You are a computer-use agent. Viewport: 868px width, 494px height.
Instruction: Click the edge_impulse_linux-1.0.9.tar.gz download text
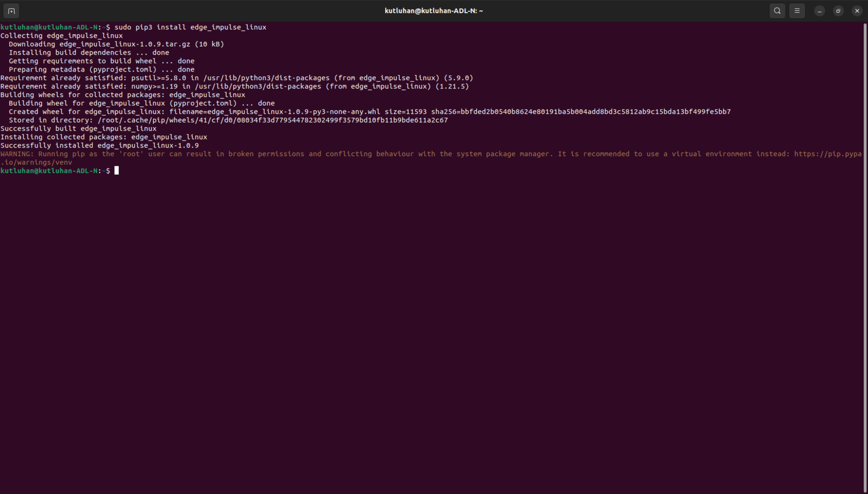point(125,44)
